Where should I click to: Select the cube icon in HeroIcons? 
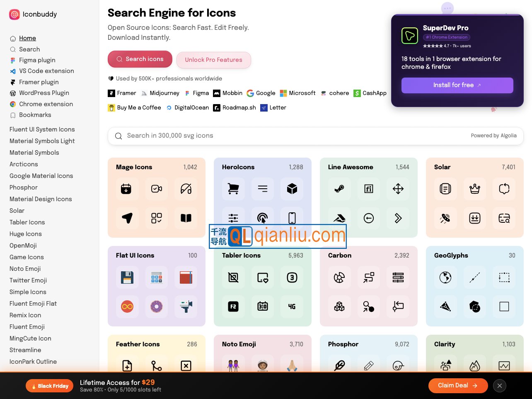[x=292, y=189]
